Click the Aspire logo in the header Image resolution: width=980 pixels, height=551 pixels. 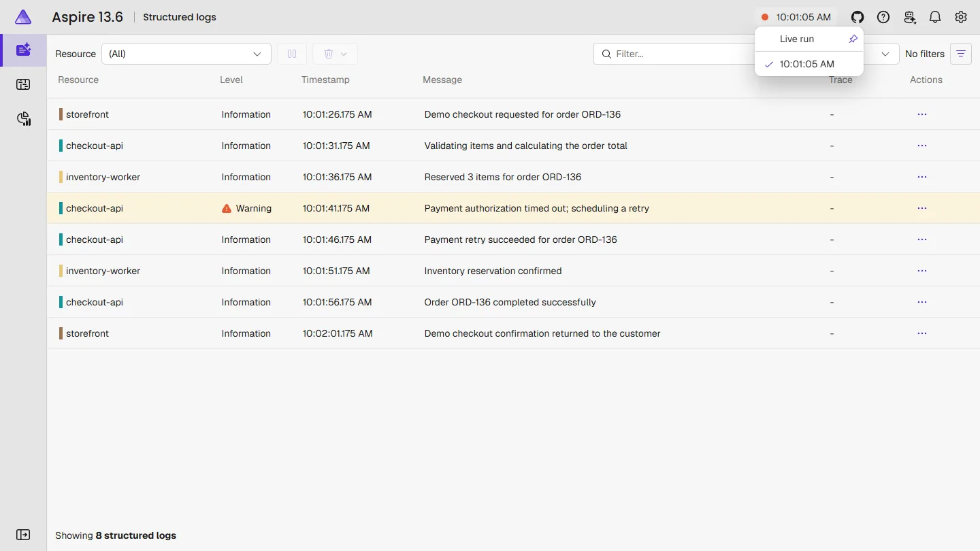tap(23, 17)
